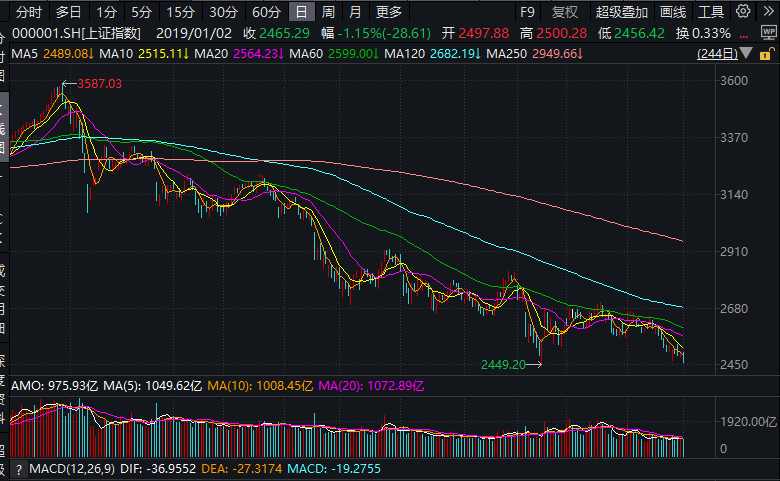
Task: Click the turnover rate 0.33%
Action: (x=711, y=33)
